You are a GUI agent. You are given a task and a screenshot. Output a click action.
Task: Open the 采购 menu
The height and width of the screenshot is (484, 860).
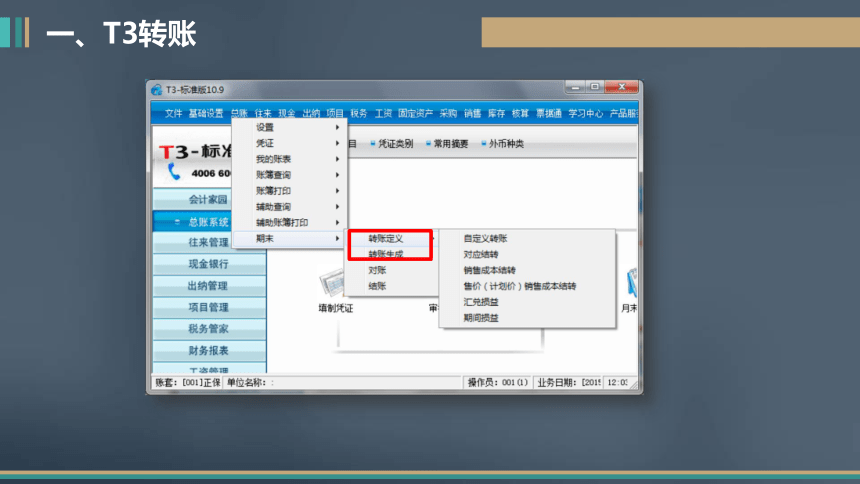(x=448, y=113)
